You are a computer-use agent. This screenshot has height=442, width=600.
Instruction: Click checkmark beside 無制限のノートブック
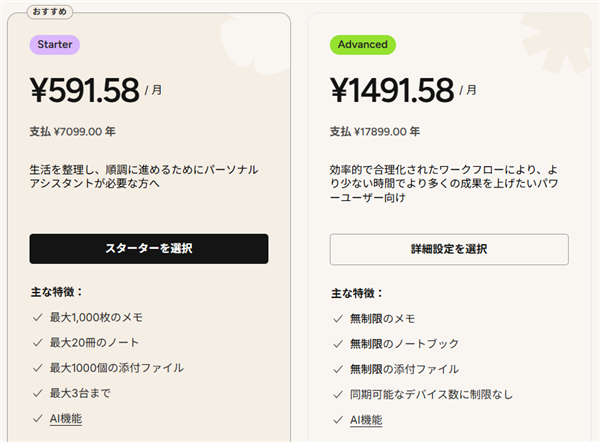336,344
